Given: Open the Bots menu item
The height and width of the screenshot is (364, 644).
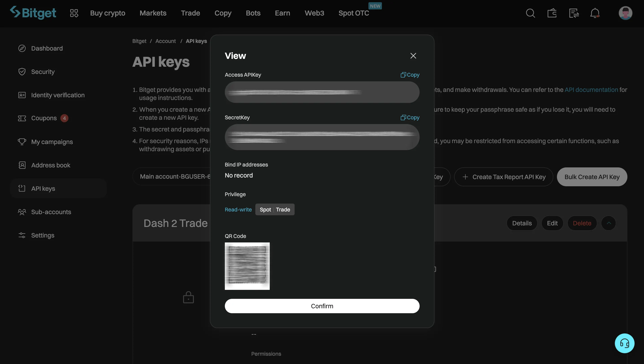Looking at the screenshot, I should pyautogui.click(x=253, y=13).
